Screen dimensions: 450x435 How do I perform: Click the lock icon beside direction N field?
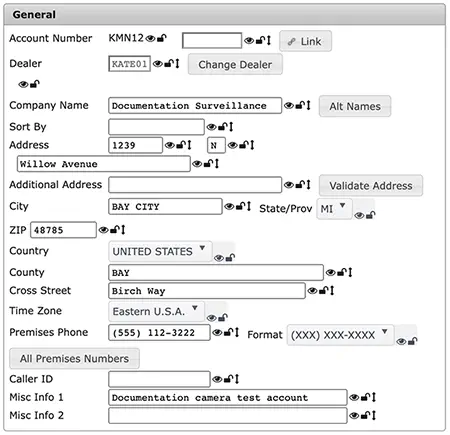click(244, 145)
